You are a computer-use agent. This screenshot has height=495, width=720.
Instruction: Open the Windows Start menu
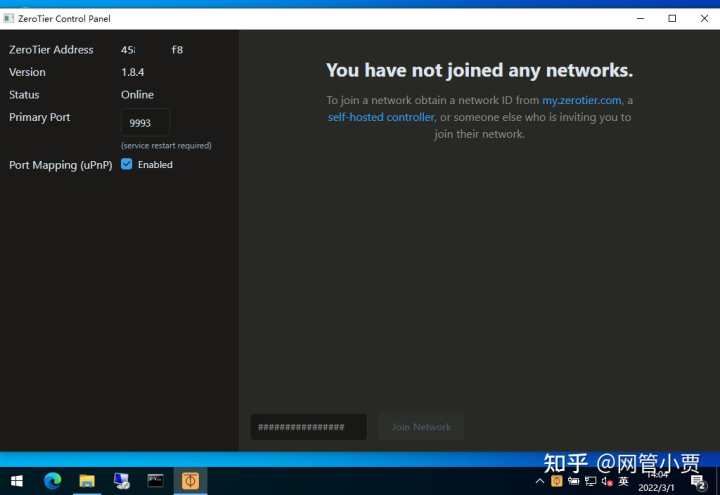click(17, 481)
